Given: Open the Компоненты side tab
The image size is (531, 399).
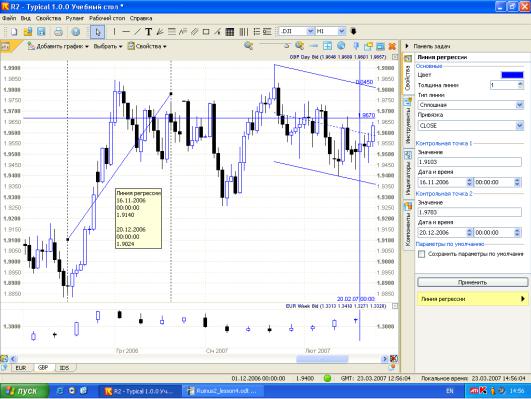Looking at the screenshot, I should pyautogui.click(x=408, y=224).
